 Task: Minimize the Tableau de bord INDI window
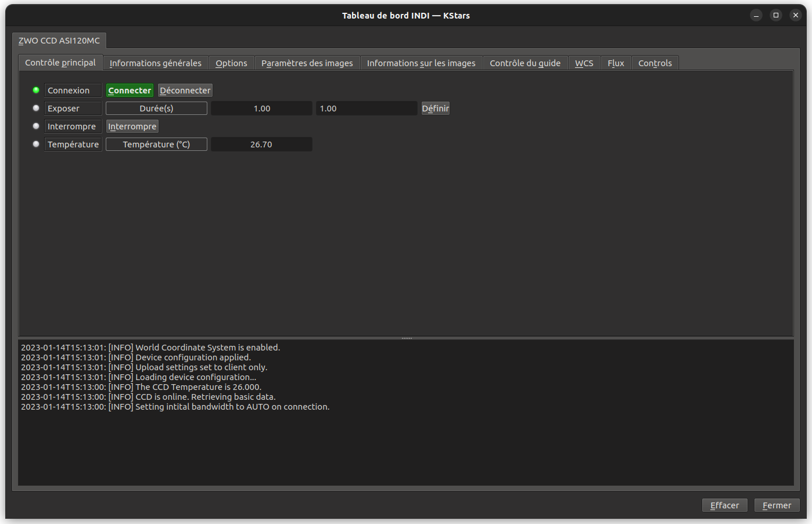tap(756, 16)
